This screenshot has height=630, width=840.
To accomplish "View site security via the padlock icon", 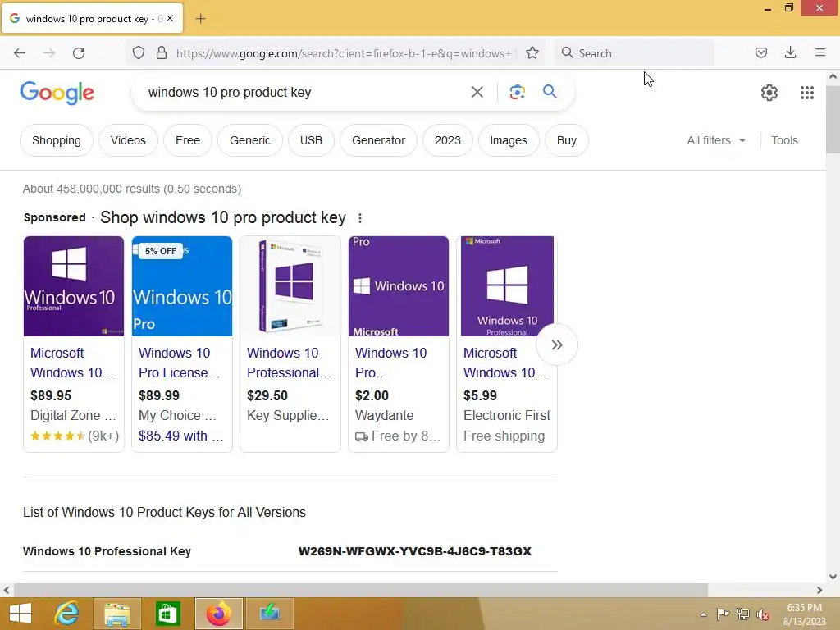I will [162, 53].
